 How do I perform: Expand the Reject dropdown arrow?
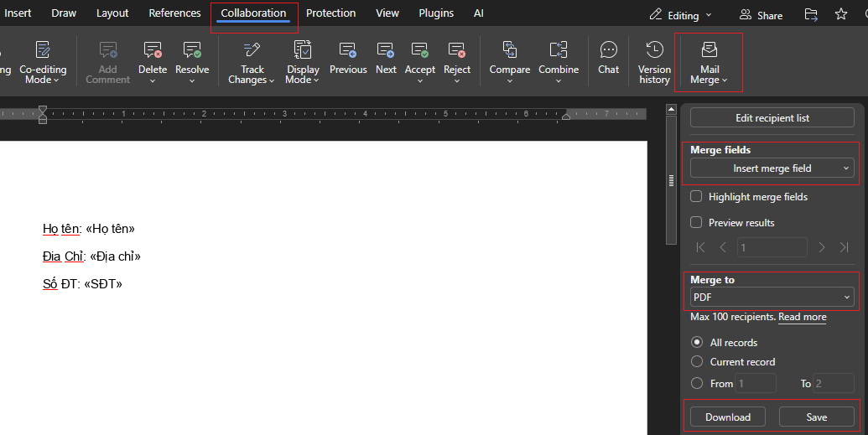pyautogui.click(x=457, y=80)
